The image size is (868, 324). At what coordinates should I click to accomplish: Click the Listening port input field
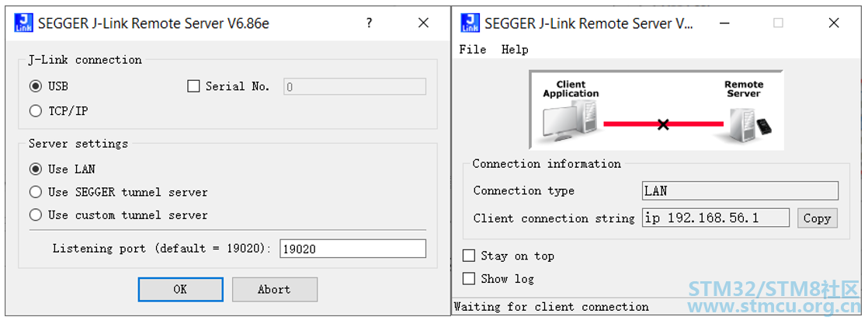pos(353,249)
